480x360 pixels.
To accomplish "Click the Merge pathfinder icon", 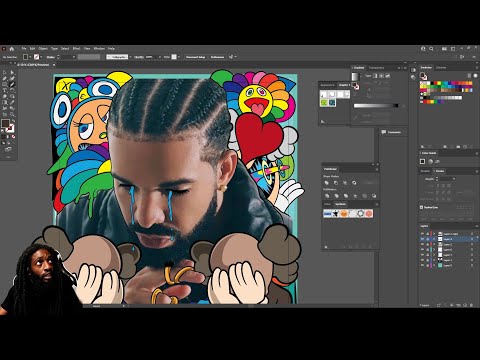I will tap(346, 196).
